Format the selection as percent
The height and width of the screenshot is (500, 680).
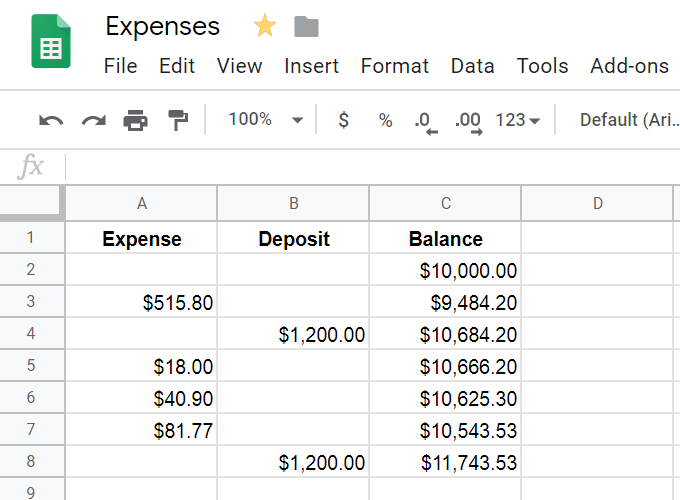pos(385,120)
